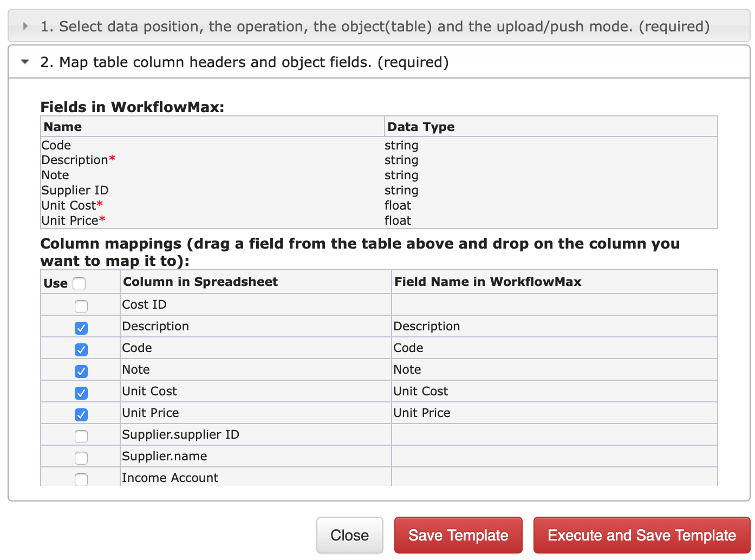Click the mapped Unit Price field name cell
This screenshot has height=560, width=755.
pyautogui.click(x=555, y=413)
